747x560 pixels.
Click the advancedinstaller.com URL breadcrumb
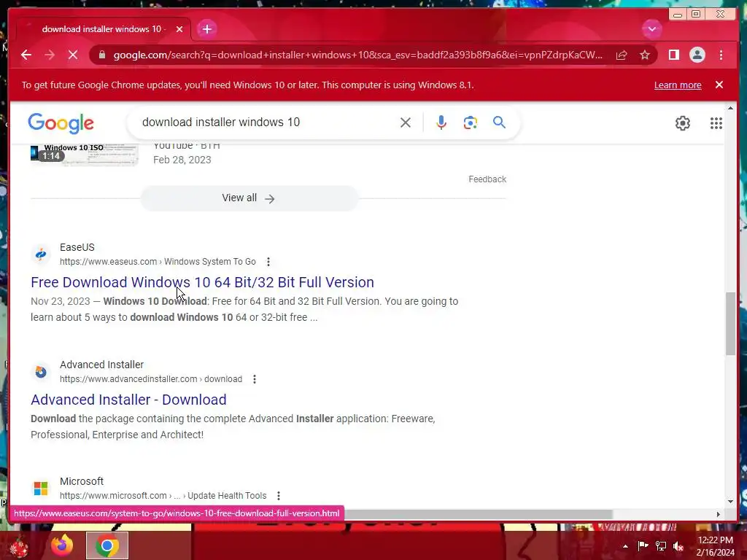pos(150,379)
